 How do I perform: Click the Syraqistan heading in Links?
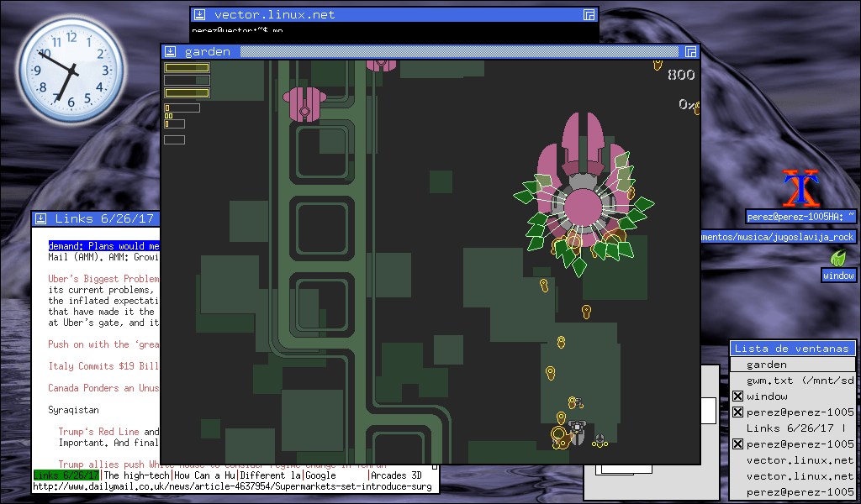point(73,410)
